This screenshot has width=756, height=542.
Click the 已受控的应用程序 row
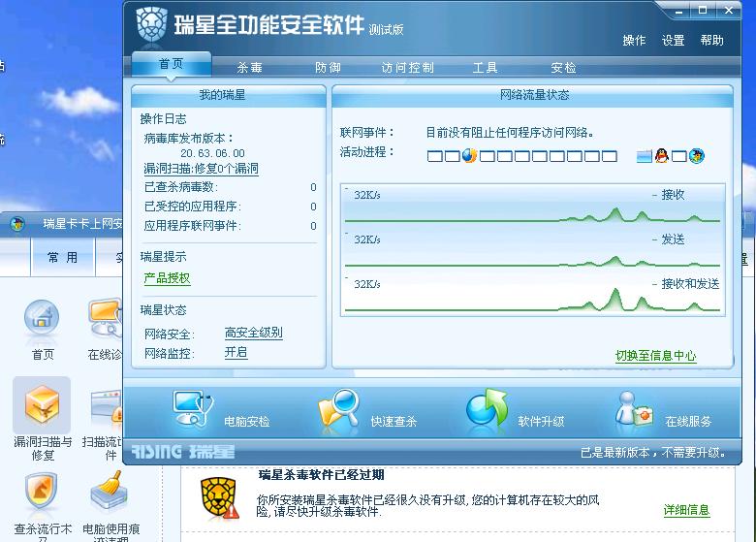tap(231, 207)
